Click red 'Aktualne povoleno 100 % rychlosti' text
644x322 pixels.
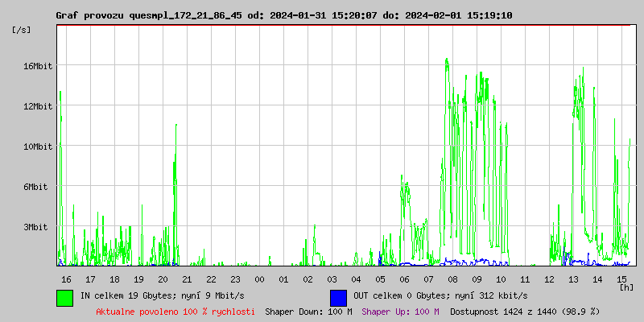(175, 311)
